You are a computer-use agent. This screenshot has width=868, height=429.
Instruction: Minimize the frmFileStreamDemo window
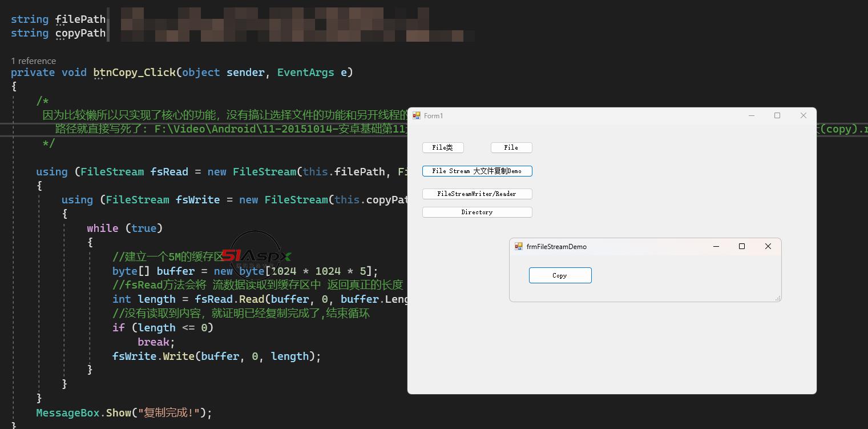tap(716, 246)
